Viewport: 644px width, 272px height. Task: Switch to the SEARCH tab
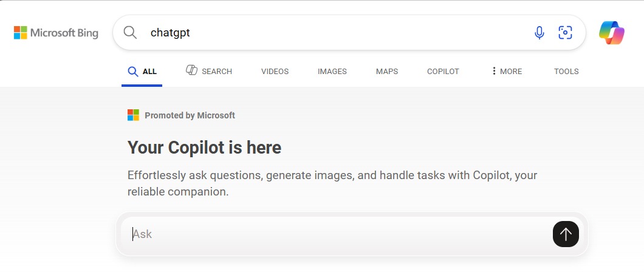point(209,71)
